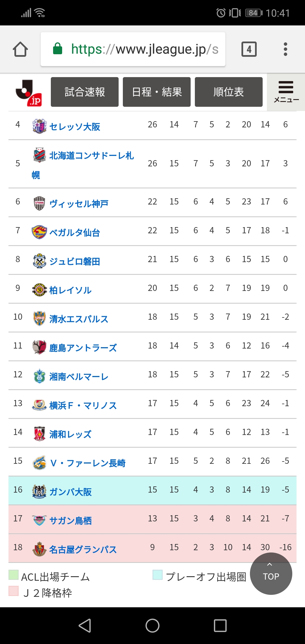Viewport: 305px width, 644px height.
Task: Open the browser tab switcher
Action: point(249,49)
